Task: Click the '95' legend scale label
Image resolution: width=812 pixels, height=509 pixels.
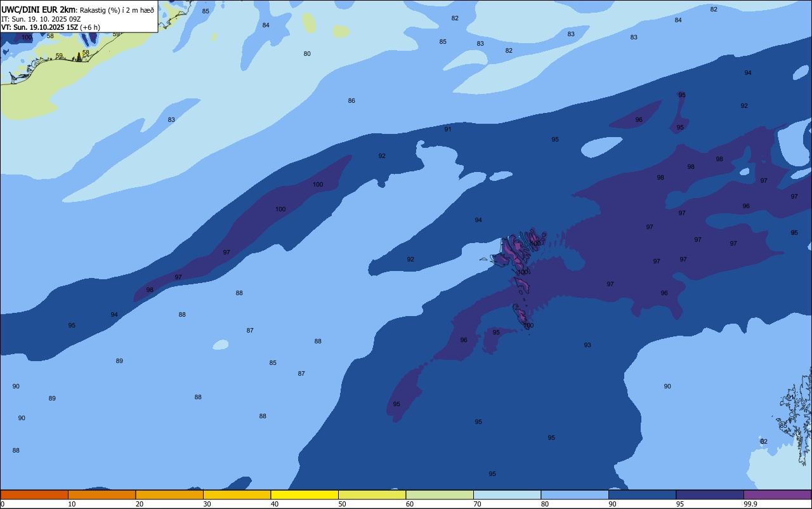Action: (680, 504)
